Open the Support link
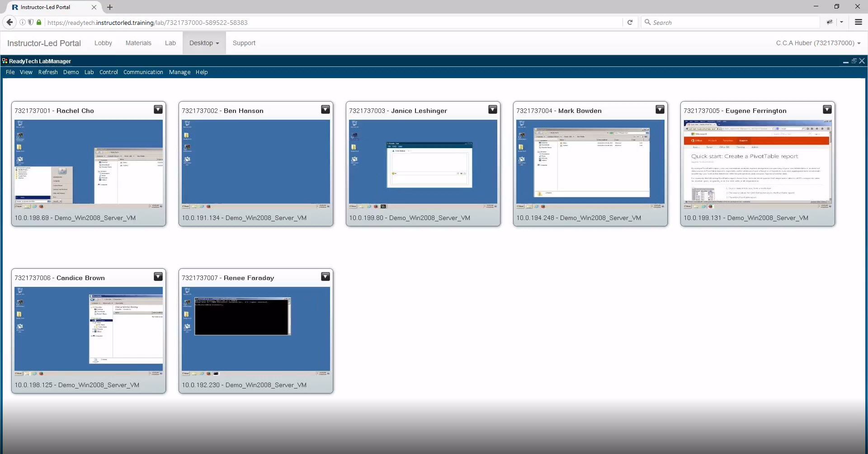Image resolution: width=868 pixels, height=454 pixels. point(244,43)
